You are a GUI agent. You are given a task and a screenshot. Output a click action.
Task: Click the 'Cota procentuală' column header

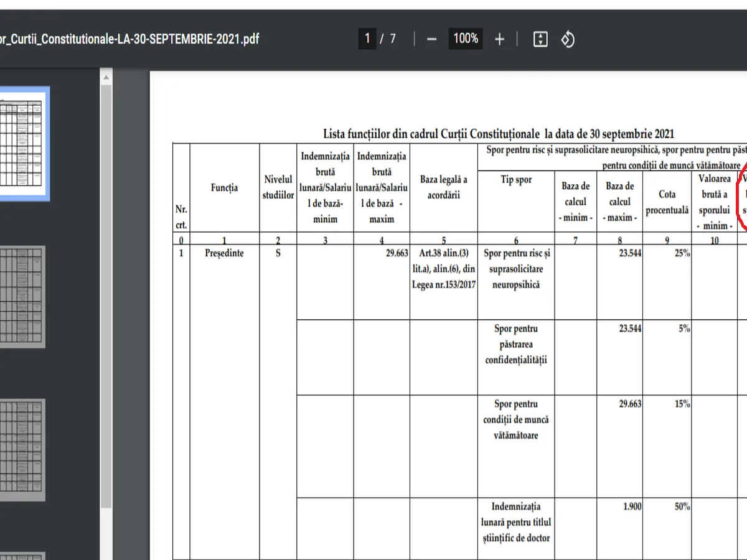point(667,202)
